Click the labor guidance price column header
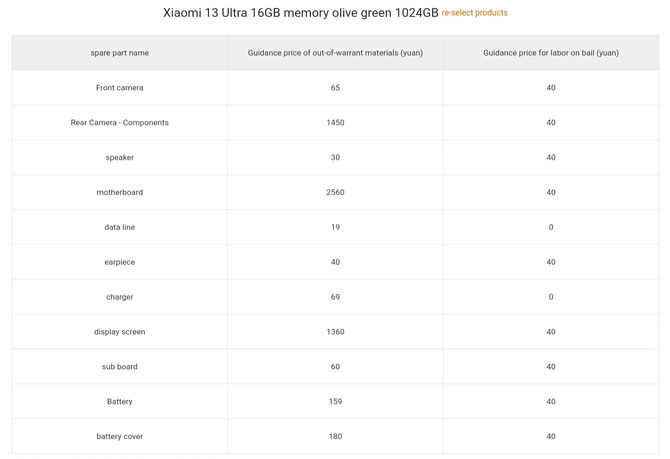The height and width of the screenshot is (459, 670). click(550, 52)
